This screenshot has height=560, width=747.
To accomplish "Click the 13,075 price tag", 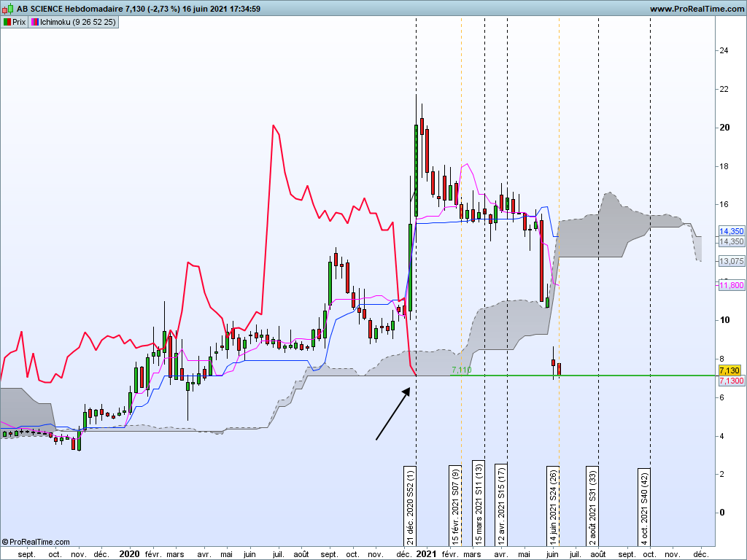I will 731,261.
